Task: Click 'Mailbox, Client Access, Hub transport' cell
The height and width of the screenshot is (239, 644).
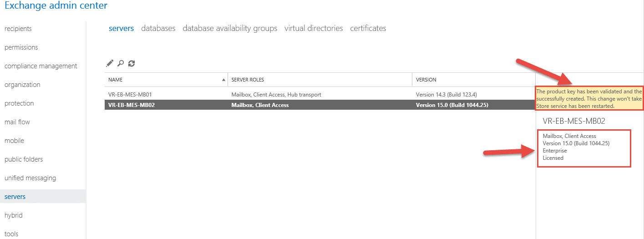Action: (276, 95)
